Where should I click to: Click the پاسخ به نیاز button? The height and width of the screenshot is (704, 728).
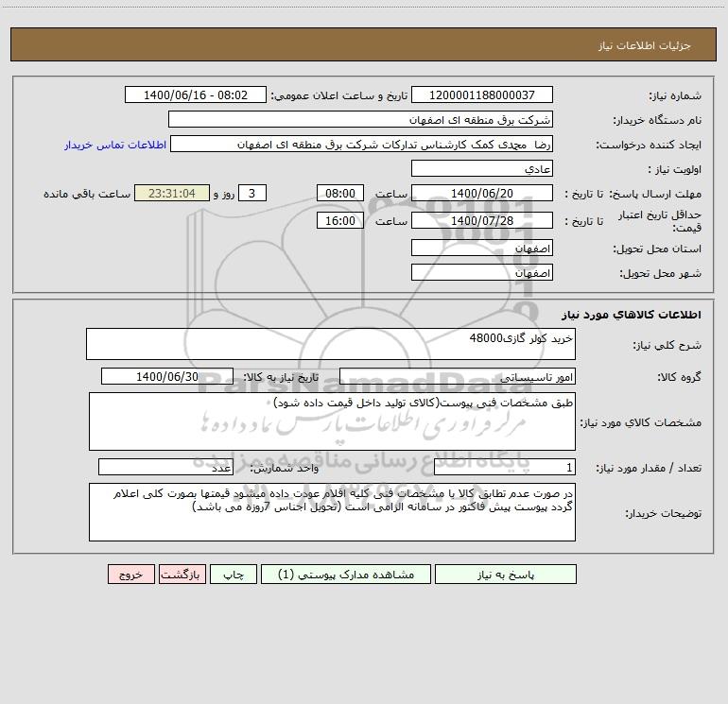505,575
